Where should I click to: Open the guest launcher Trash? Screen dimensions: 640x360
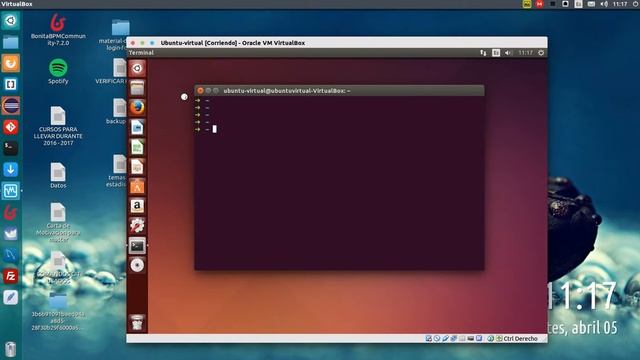tap(137, 322)
